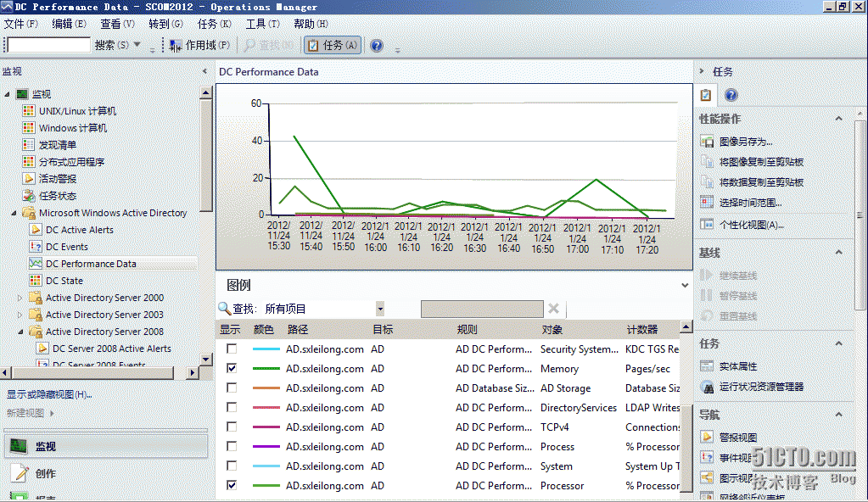
Task: Click the 警报视图 navigation icon
Action: click(707, 438)
